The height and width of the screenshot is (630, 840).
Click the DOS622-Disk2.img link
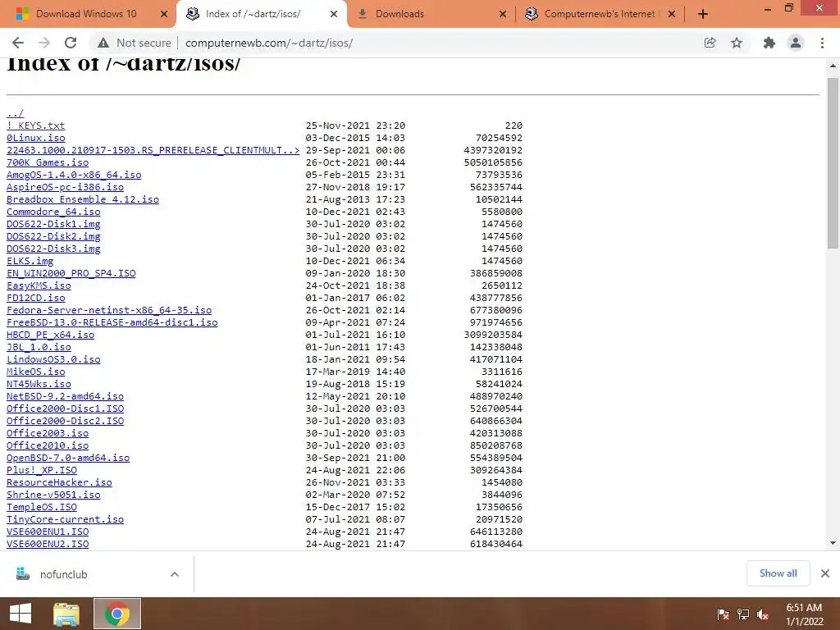click(x=53, y=236)
